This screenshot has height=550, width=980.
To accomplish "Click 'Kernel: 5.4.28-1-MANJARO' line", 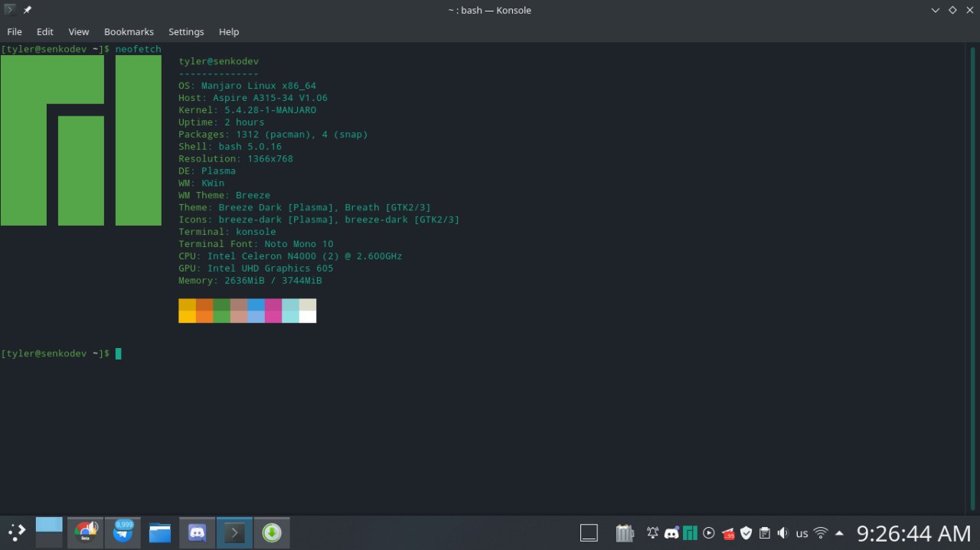I will point(247,110).
